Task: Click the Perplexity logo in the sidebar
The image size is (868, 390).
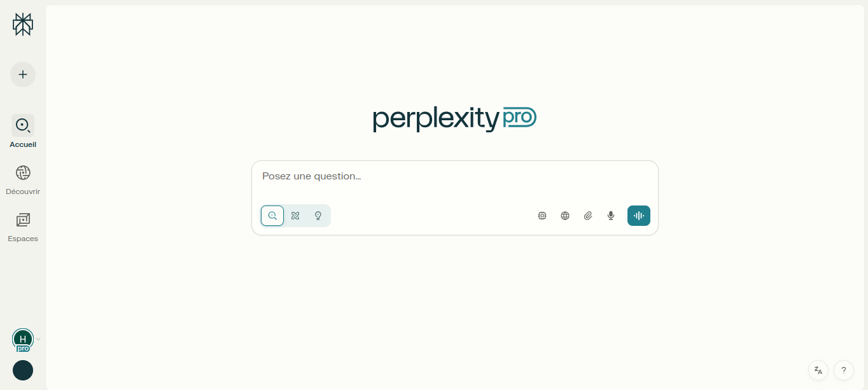Action: [x=23, y=24]
